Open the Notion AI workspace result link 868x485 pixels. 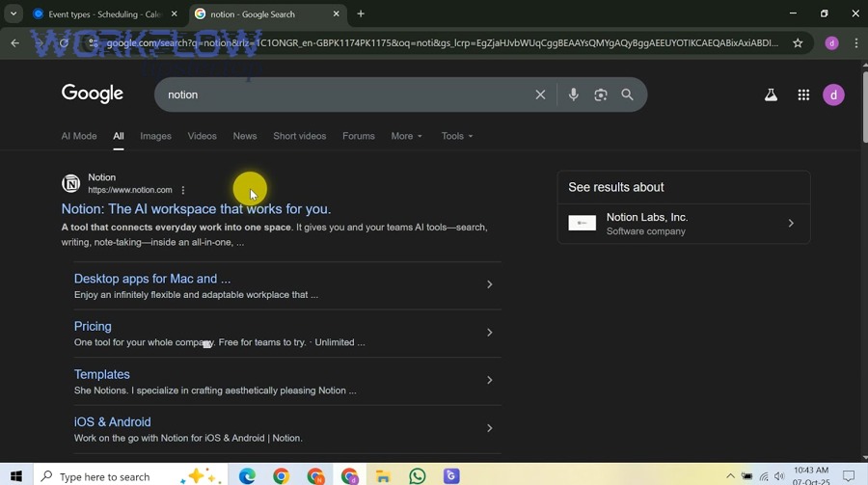pos(196,209)
